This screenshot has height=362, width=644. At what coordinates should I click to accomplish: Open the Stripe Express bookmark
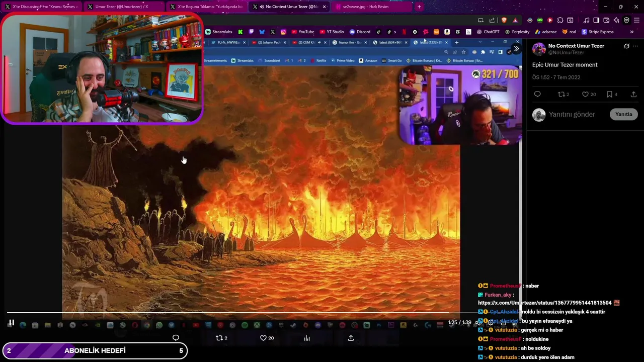[x=597, y=32]
